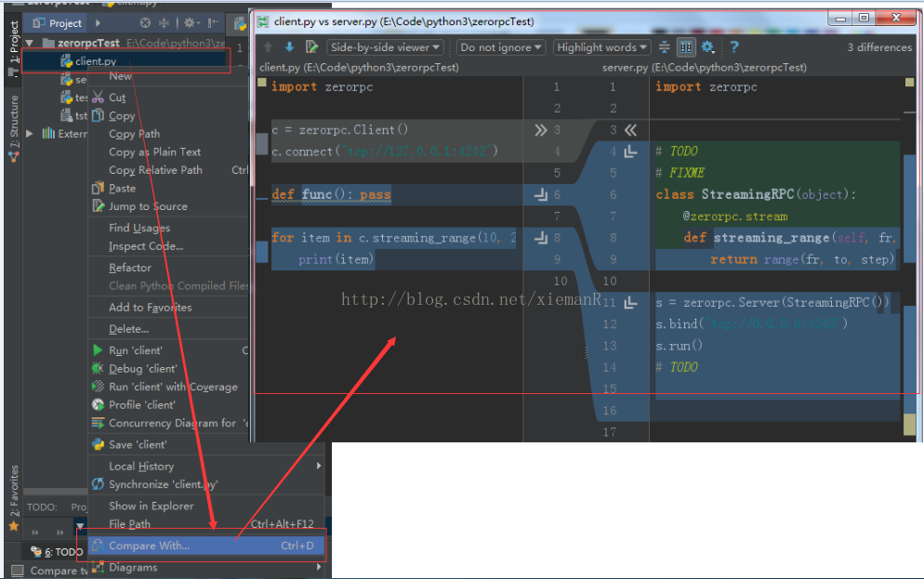Choose Cut from the context menu

168,98
